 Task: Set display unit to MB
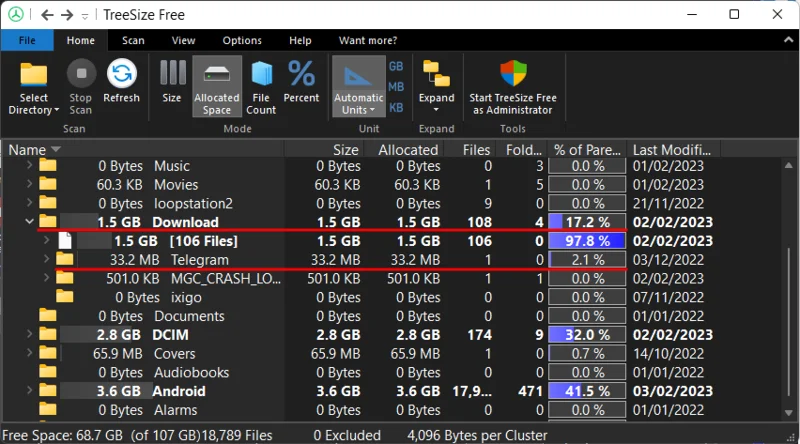click(396, 87)
